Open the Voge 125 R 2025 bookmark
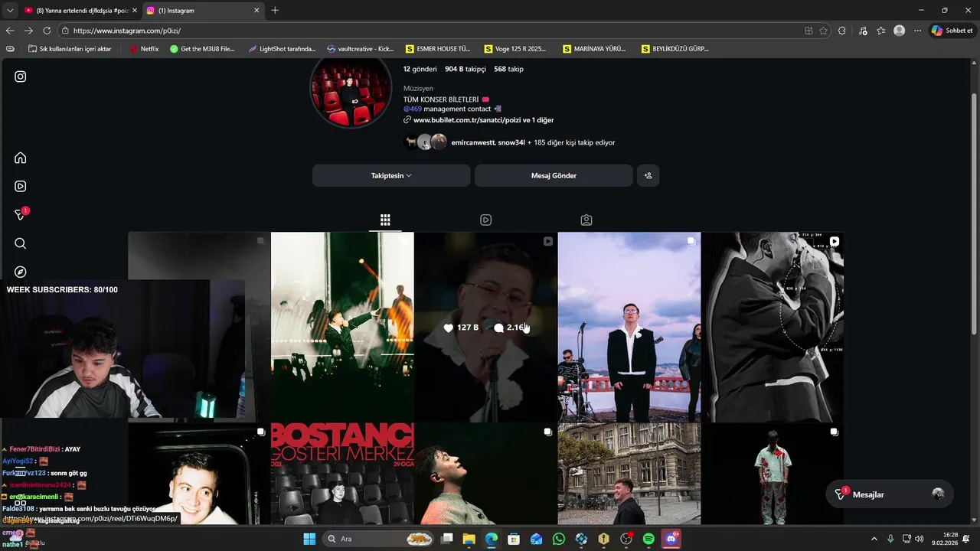This screenshot has height=551, width=980. (515, 49)
